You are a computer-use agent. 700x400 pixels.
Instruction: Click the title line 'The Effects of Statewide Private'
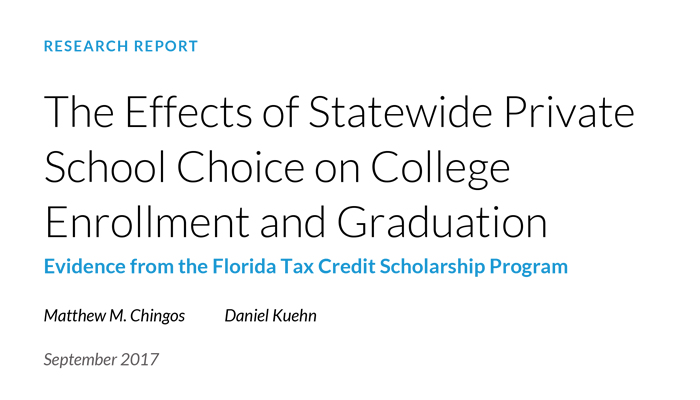(339, 112)
